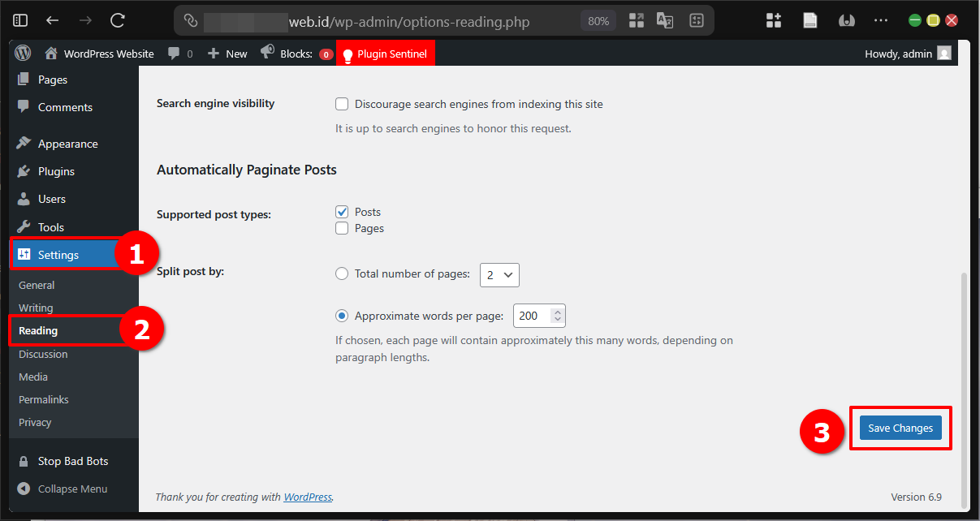980x521 pixels.
Task: Save Changes for the reading settings
Action: 900,428
